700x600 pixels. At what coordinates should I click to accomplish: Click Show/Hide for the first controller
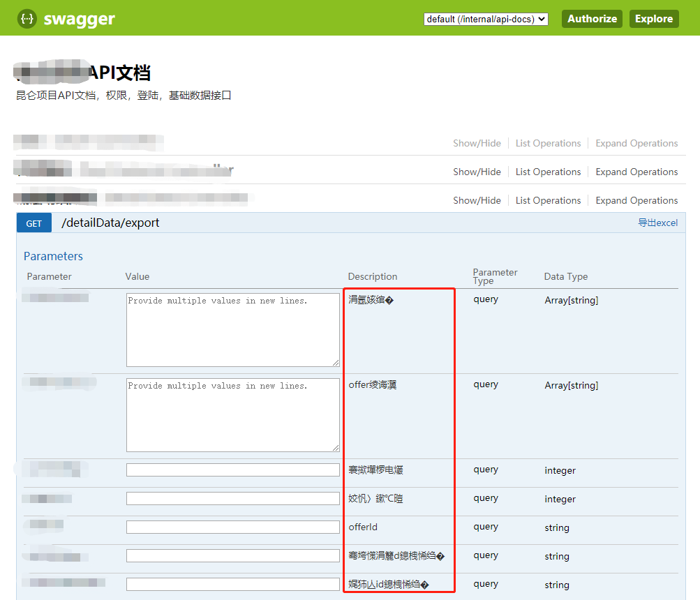[477, 143]
